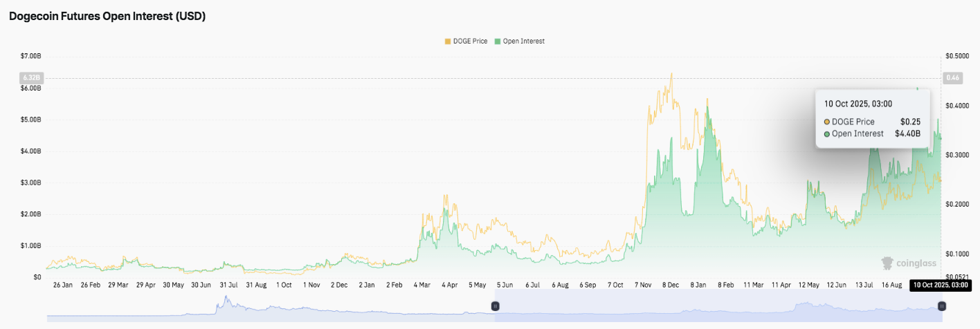The image size is (980, 329).
Task: Click the Dogecoin Futures Open Interest title
Action: coord(107,17)
